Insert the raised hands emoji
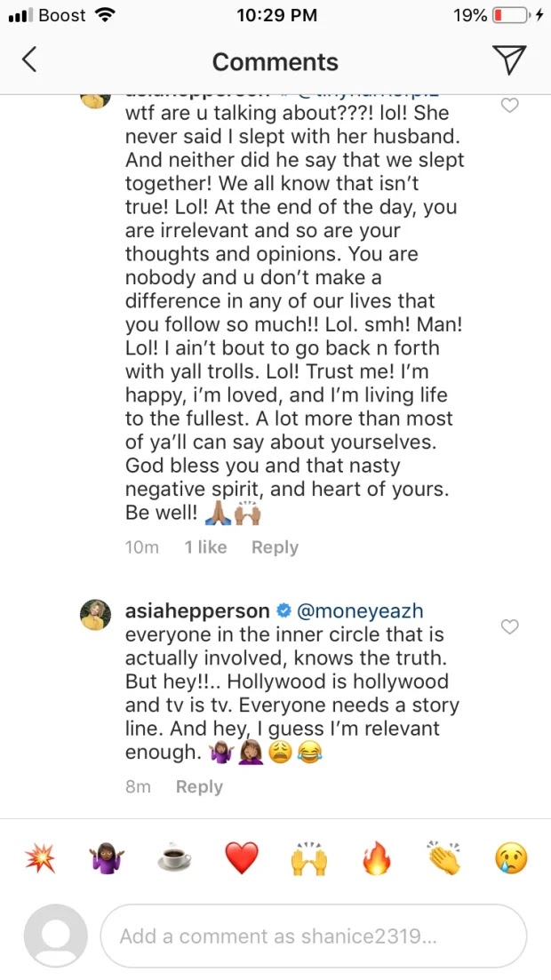 click(x=309, y=858)
